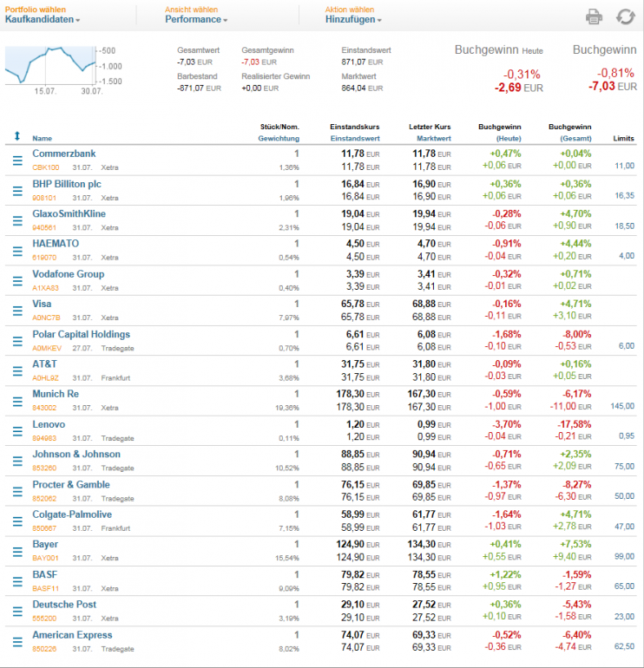This screenshot has width=644, height=668.
Task: Open the Procter & Gamble link
Action: [x=71, y=485]
